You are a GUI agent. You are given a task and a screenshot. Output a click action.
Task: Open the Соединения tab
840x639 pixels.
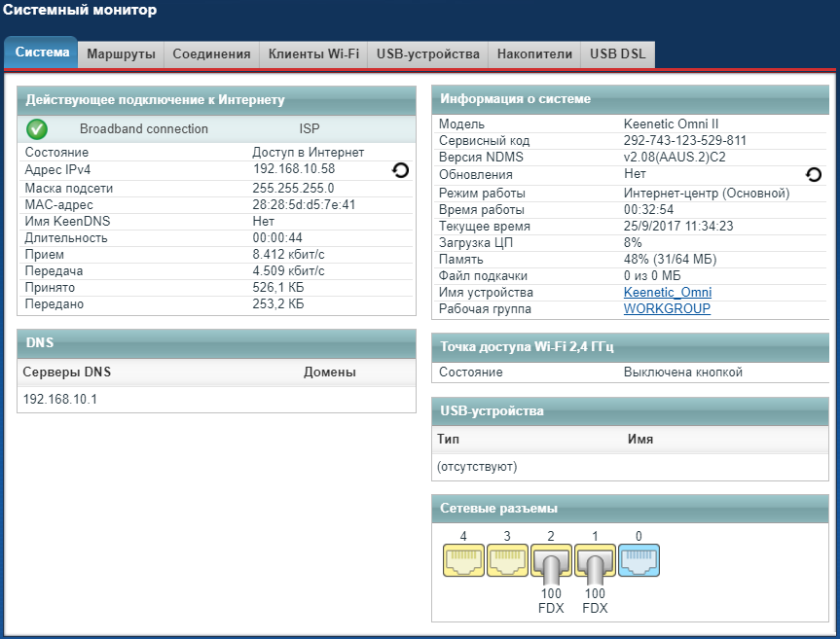(211, 54)
